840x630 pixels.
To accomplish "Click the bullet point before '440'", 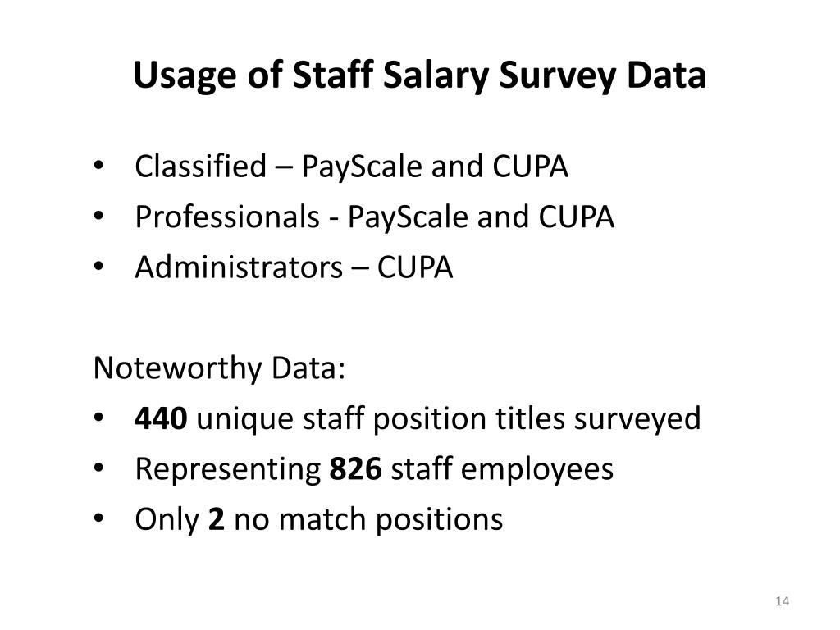I will pos(98,418).
